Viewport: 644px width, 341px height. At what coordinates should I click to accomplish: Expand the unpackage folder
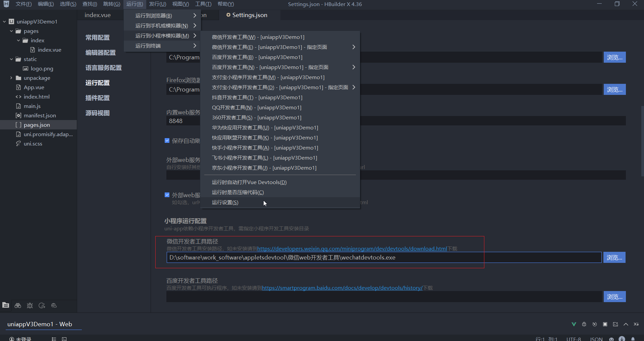pos(11,78)
